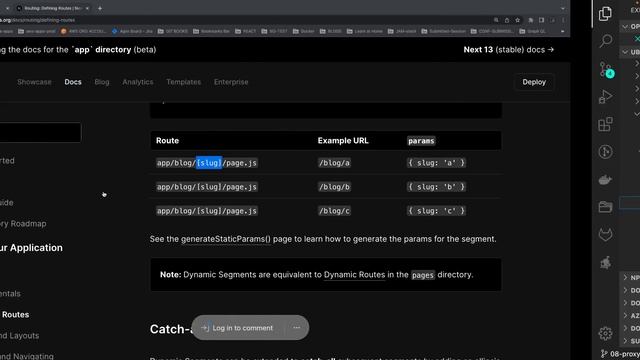Open the VS Code Manage gear
The width and height of the screenshot is (640, 360).
(x=605, y=333)
